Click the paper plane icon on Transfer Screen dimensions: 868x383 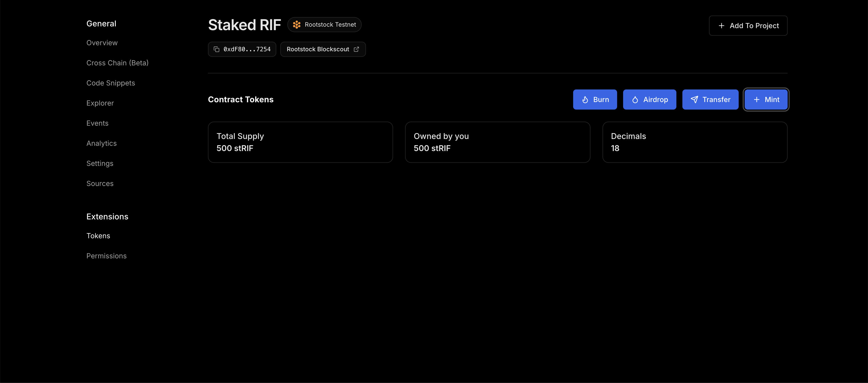694,100
